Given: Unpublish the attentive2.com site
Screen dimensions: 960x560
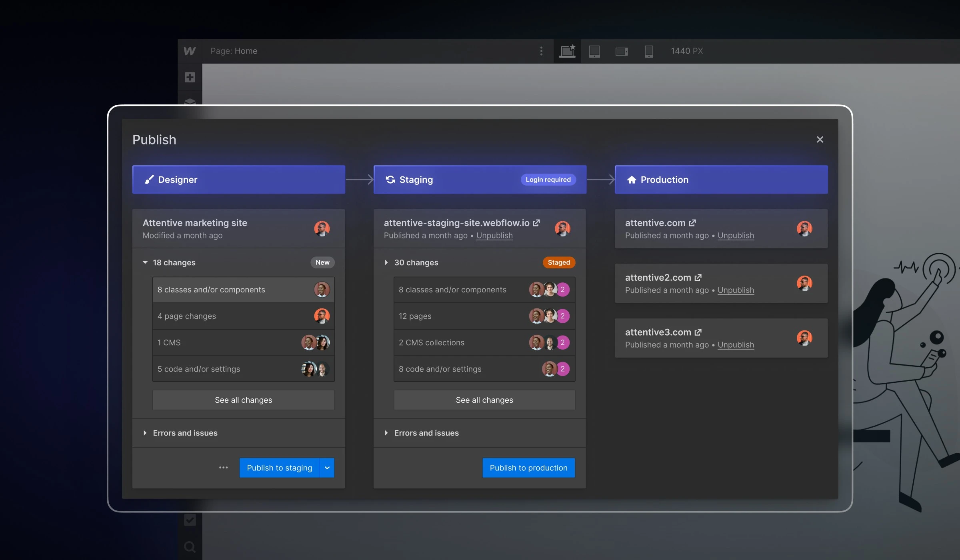Looking at the screenshot, I should tap(735, 290).
